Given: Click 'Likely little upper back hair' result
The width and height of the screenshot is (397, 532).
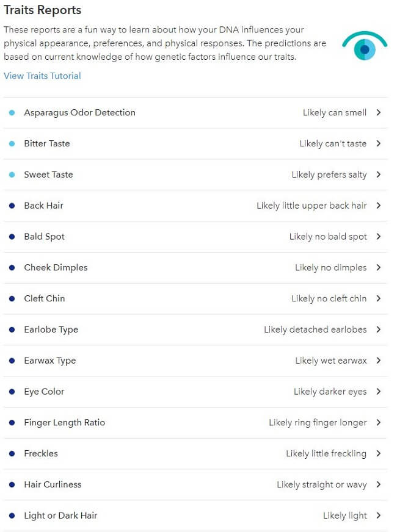Looking at the screenshot, I should tap(311, 206).
